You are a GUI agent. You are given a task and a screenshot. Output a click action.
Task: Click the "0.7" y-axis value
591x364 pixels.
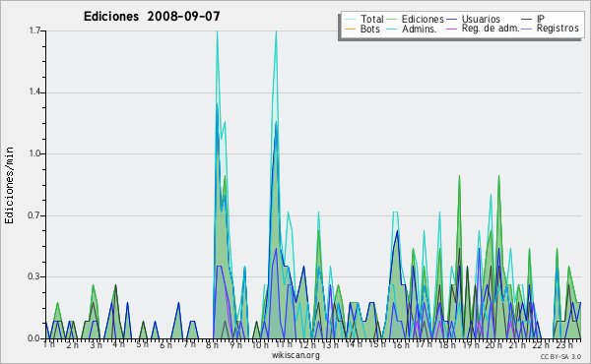pos(34,215)
